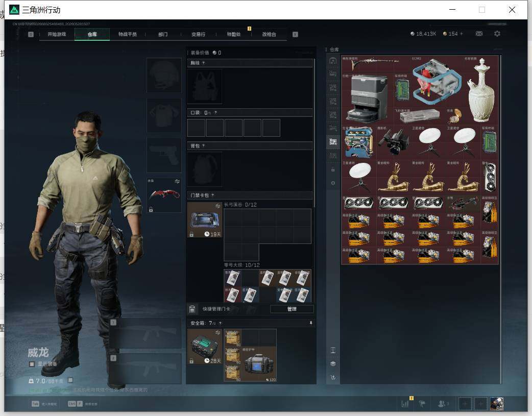Select the empty body armor slot
The width and height of the screenshot is (532, 416).
[164, 115]
